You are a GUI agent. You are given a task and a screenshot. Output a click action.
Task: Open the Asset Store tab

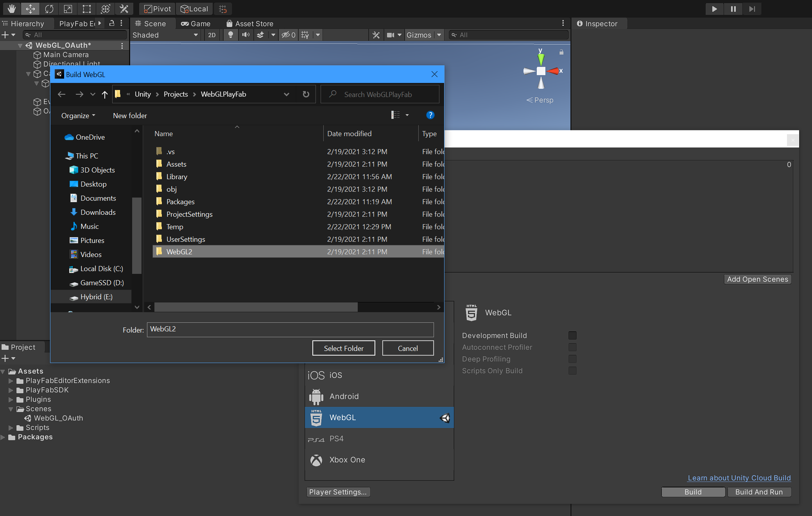point(250,23)
